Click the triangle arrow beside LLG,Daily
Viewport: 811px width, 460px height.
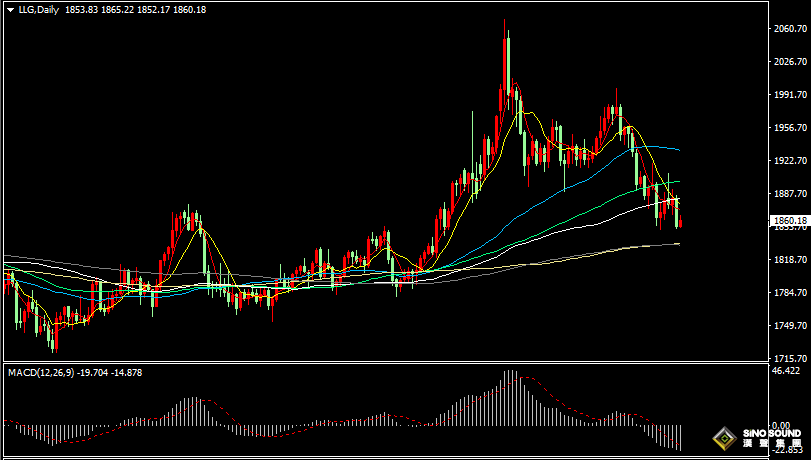coord(10,10)
